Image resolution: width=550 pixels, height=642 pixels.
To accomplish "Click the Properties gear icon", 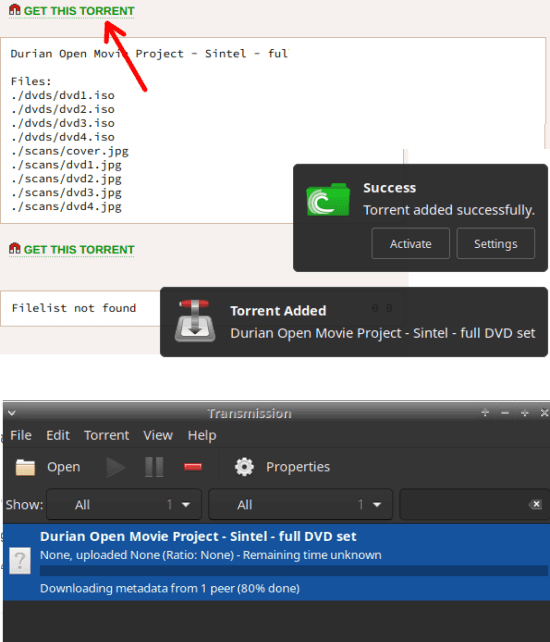I will [x=244, y=467].
